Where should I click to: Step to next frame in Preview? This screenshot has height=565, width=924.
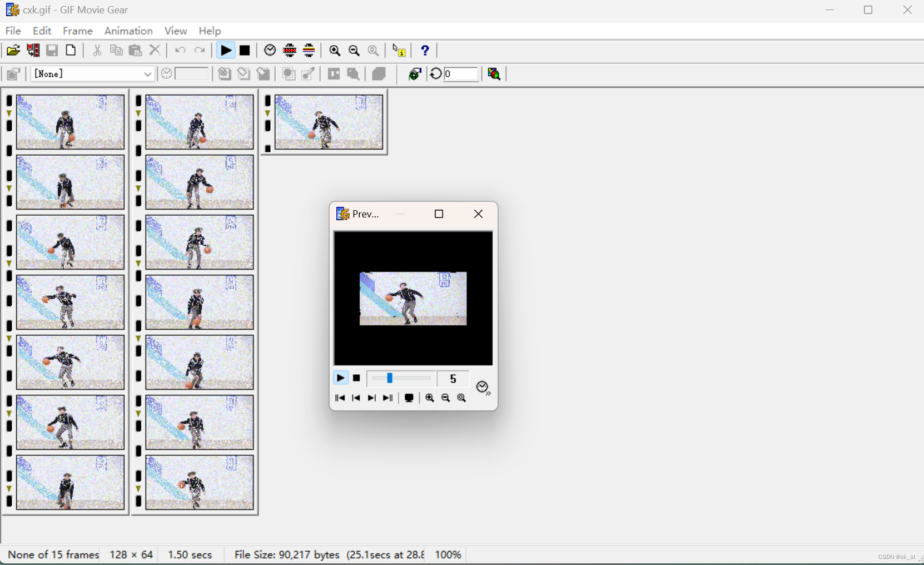click(372, 398)
